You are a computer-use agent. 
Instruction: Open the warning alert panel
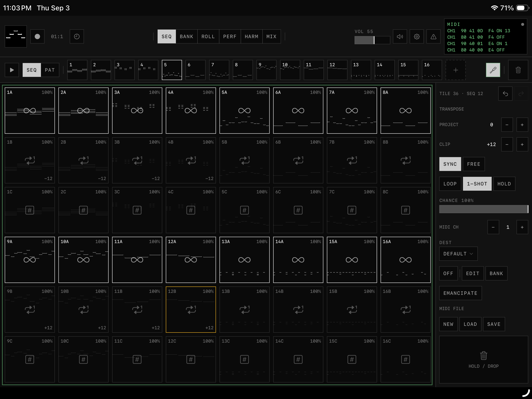(433, 36)
